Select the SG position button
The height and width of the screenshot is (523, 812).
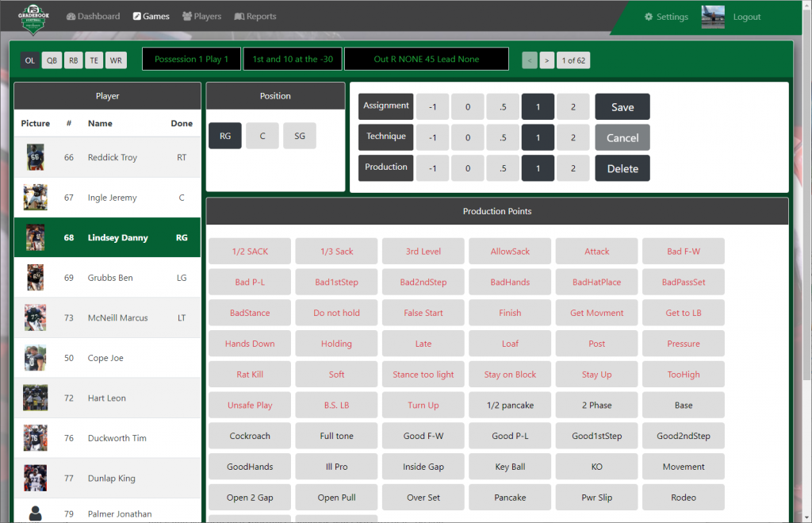[300, 136]
